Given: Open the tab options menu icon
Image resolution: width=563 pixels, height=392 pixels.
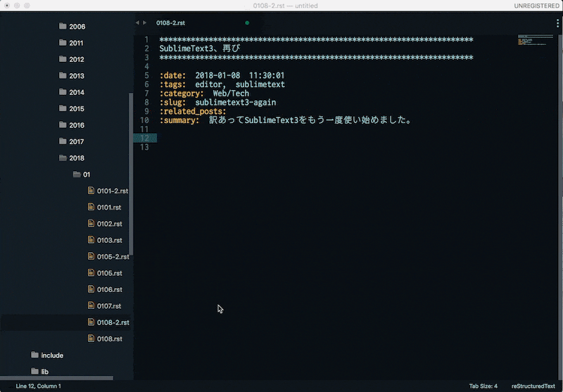Looking at the screenshot, I should coord(557,23).
